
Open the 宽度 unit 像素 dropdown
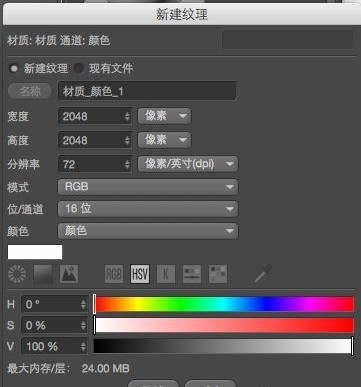click(x=164, y=116)
